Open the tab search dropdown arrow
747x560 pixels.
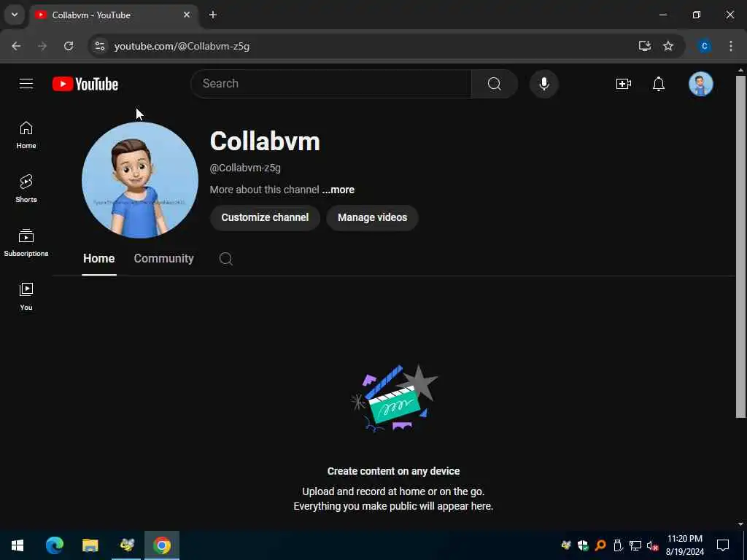[x=15, y=15]
